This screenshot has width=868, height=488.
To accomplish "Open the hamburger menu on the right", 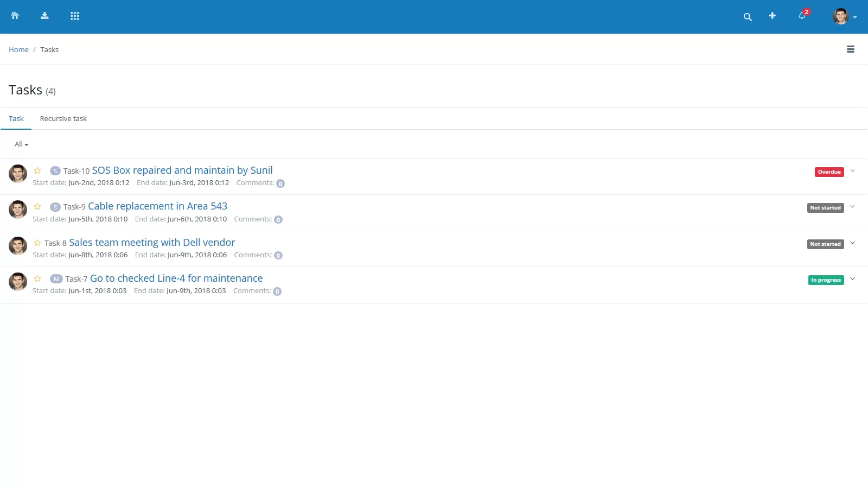I will (x=850, y=49).
